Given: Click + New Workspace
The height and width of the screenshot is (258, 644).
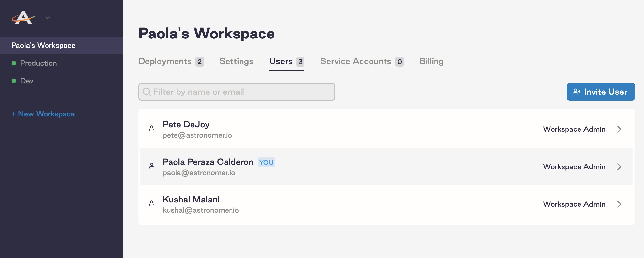Looking at the screenshot, I should pyautogui.click(x=43, y=114).
